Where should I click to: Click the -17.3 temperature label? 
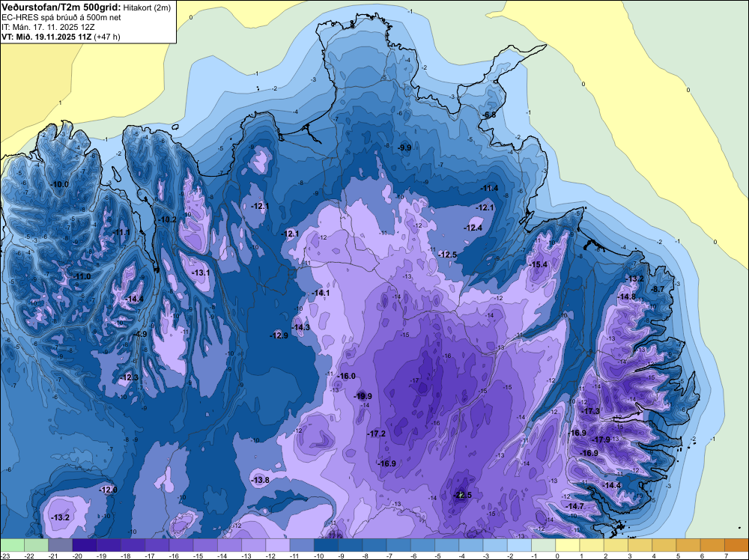point(590,411)
